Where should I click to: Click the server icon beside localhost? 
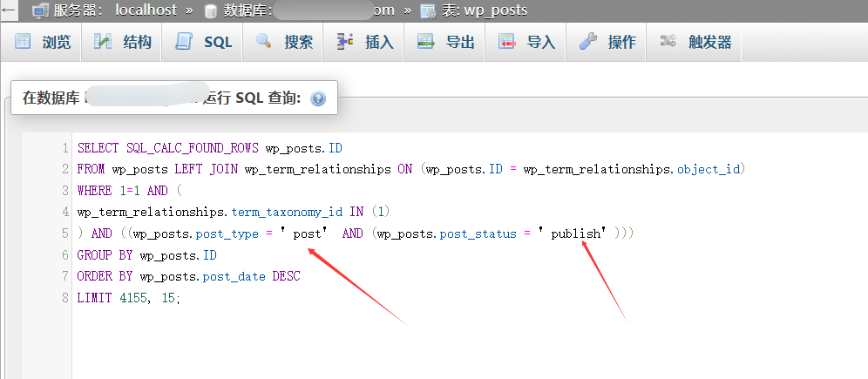[x=40, y=10]
